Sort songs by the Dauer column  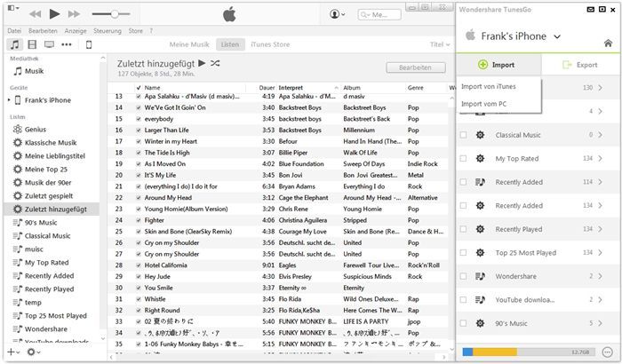point(267,88)
